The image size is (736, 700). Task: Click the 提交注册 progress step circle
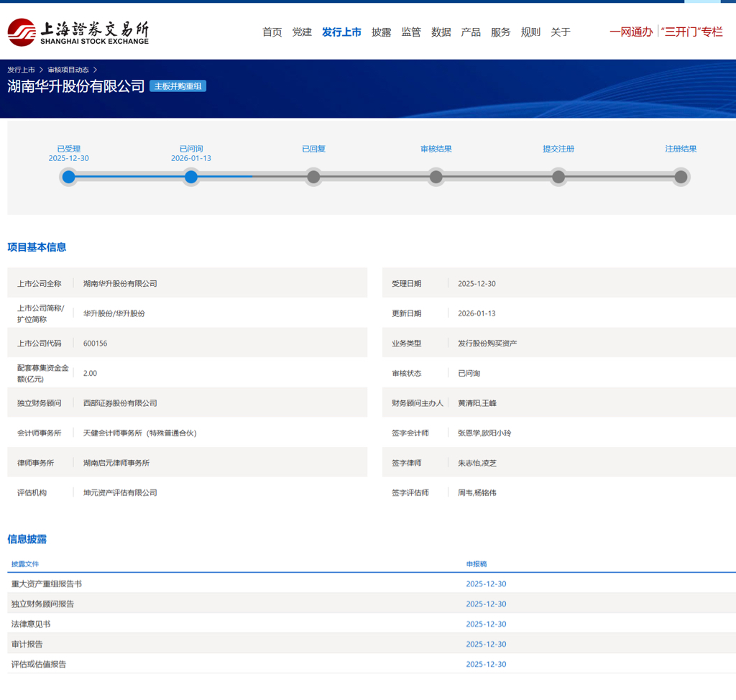[558, 177]
